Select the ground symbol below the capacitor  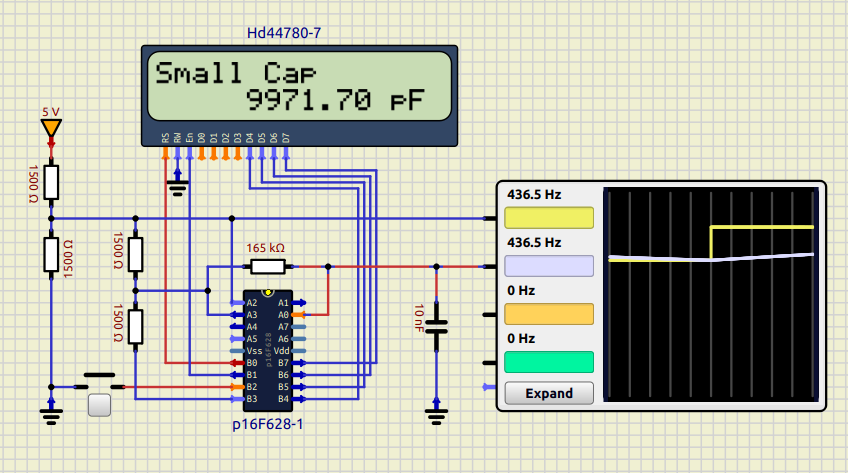pos(436,415)
